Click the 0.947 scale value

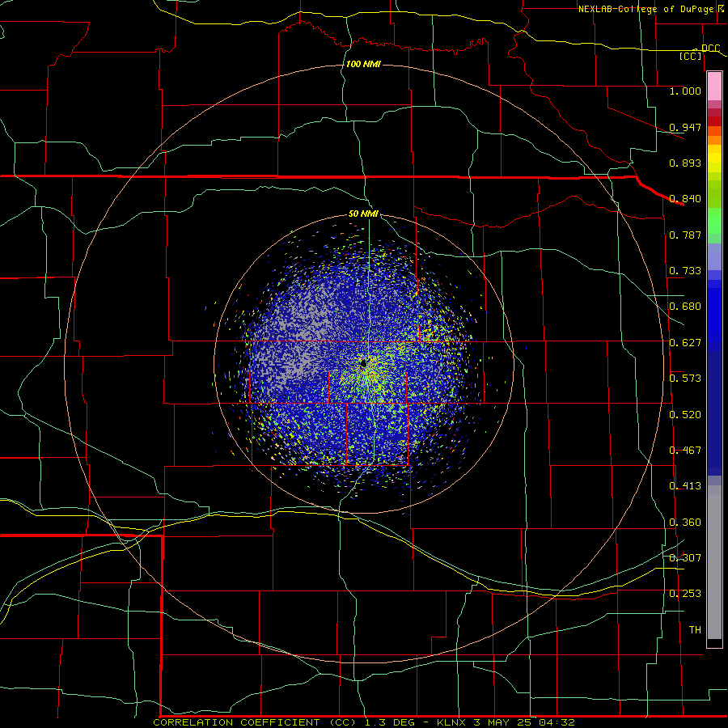tap(685, 127)
